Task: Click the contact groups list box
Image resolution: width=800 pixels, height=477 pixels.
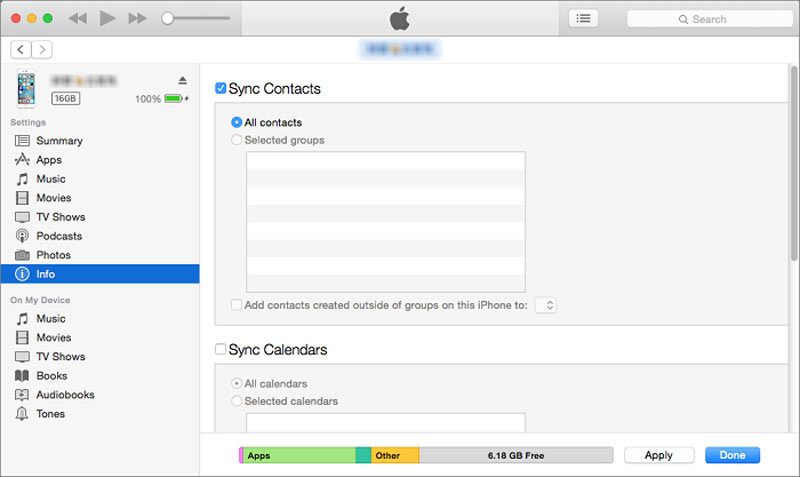Action: point(386,222)
